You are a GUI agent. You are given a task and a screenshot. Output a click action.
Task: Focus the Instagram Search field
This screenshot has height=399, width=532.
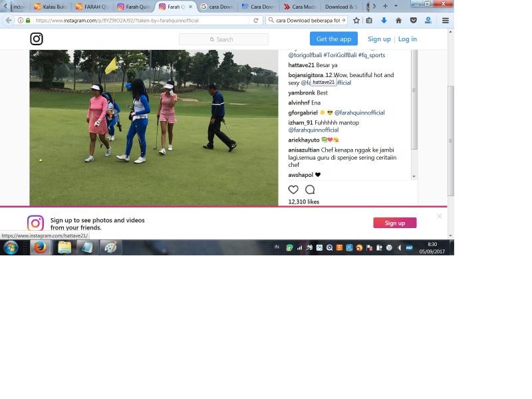point(223,39)
